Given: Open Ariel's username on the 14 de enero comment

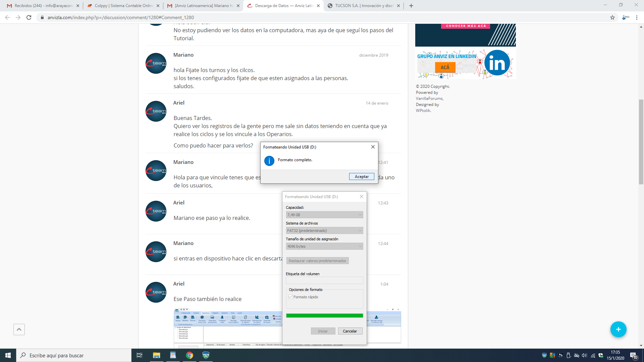Looking at the screenshot, I should click(x=179, y=103).
